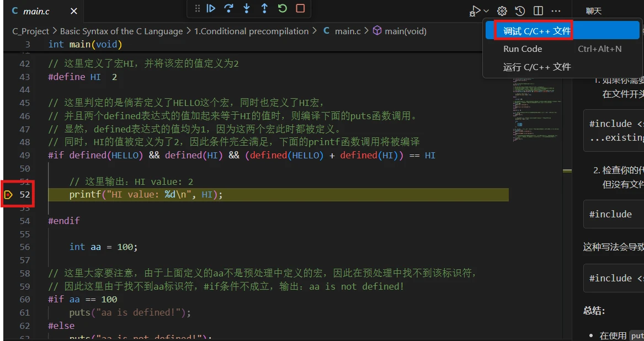The height and width of the screenshot is (341, 644).
Task: Click the debug Continue button
Action: [x=211, y=8]
